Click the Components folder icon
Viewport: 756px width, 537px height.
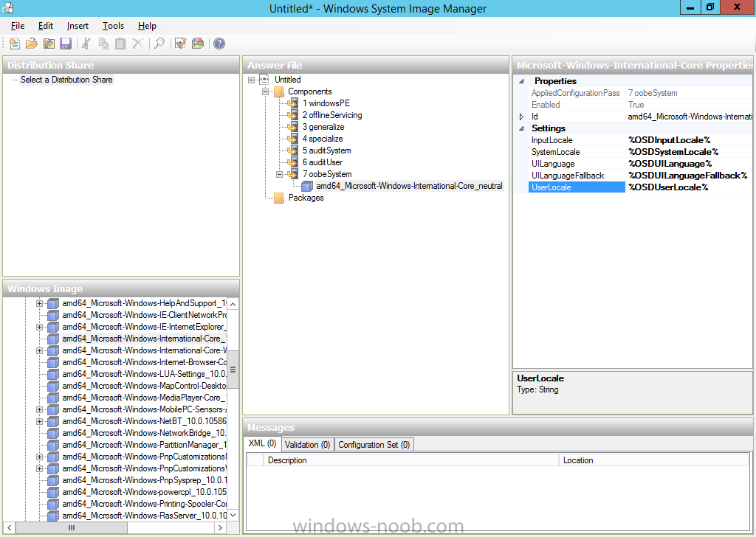tap(278, 91)
